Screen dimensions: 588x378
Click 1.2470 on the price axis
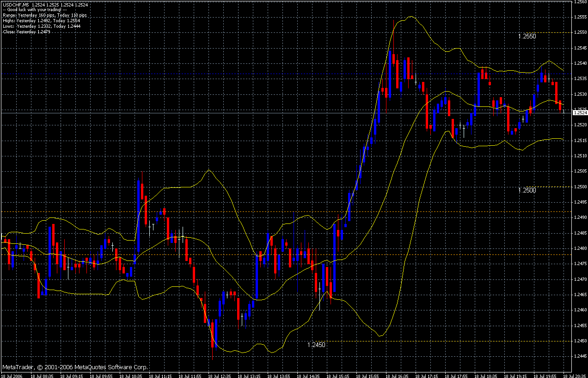[x=581, y=279]
